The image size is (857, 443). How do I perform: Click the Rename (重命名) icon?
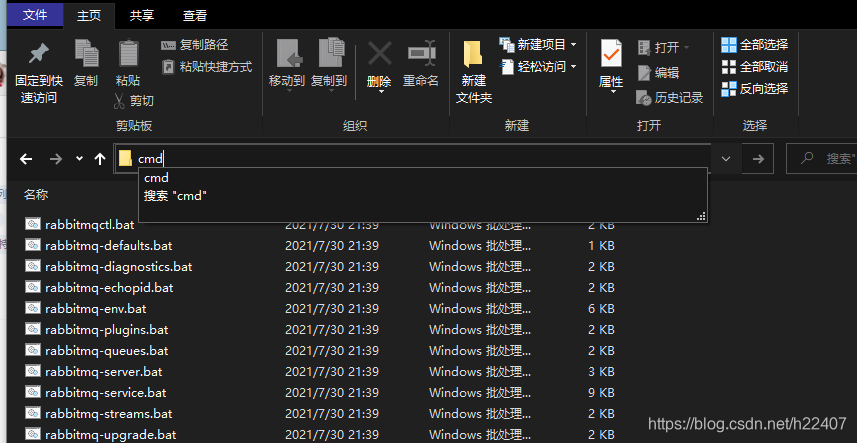pyautogui.click(x=421, y=54)
